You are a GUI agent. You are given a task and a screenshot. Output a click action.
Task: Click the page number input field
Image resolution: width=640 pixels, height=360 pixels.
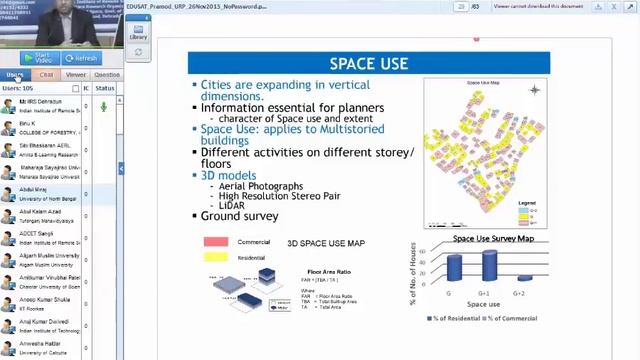[x=461, y=7]
